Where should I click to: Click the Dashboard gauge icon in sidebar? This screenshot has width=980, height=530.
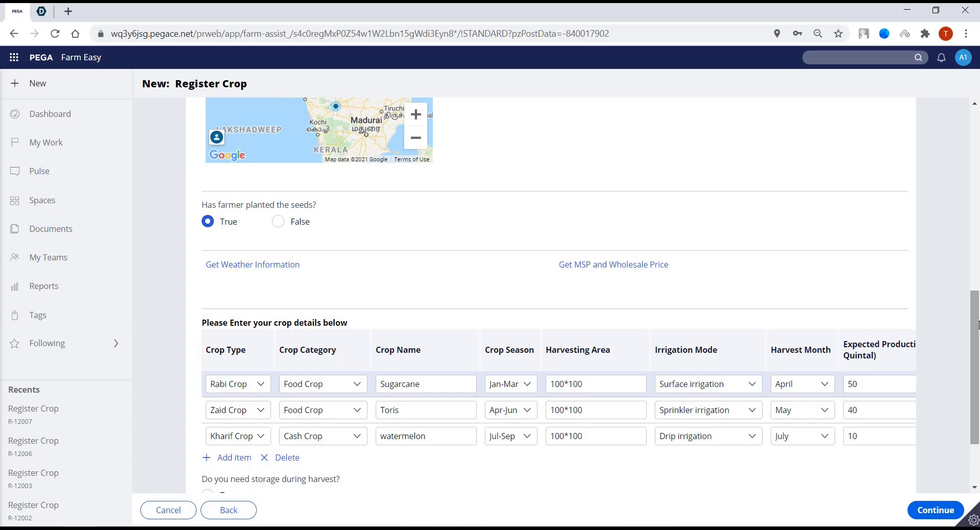[x=15, y=114]
